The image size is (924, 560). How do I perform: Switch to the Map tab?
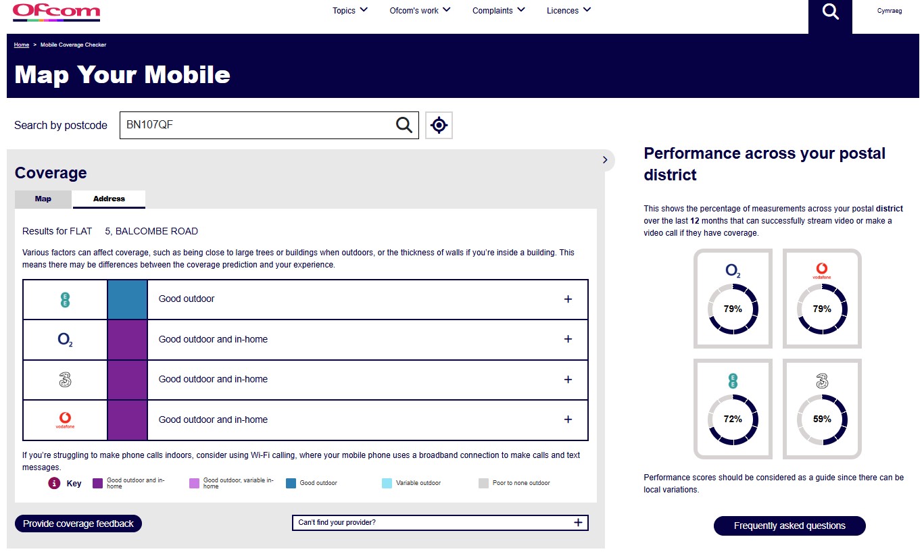coord(43,199)
